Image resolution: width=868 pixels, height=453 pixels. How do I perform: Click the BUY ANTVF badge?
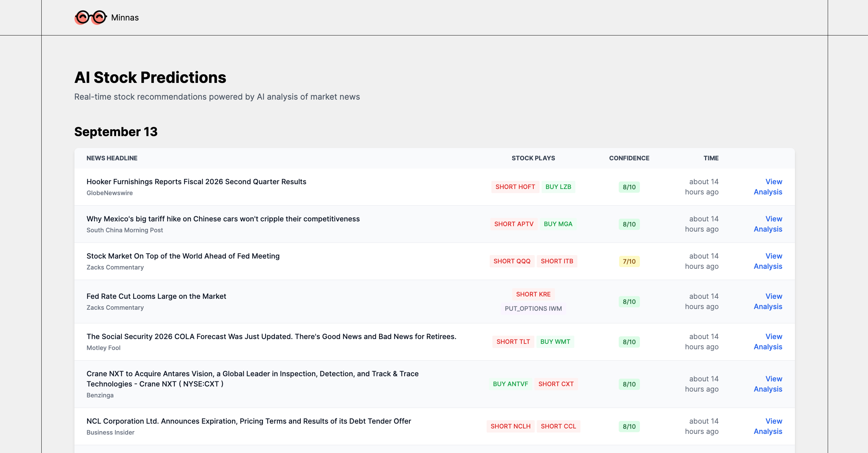pyautogui.click(x=510, y=384)
